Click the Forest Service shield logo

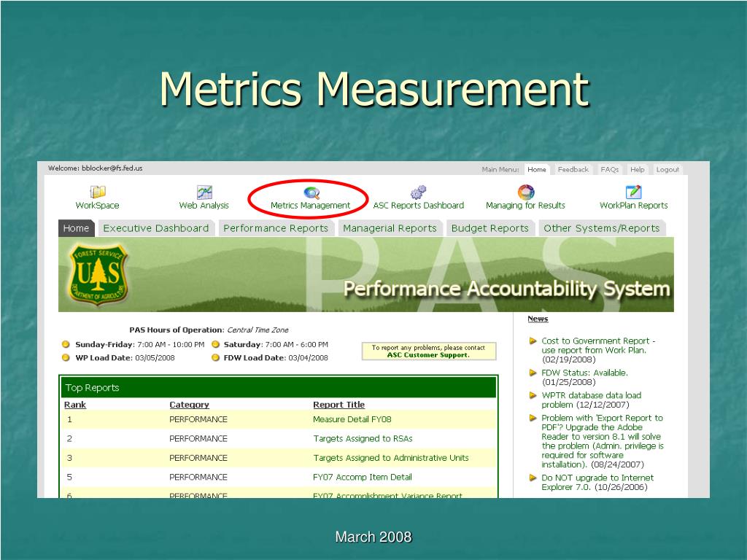[98, 274]
